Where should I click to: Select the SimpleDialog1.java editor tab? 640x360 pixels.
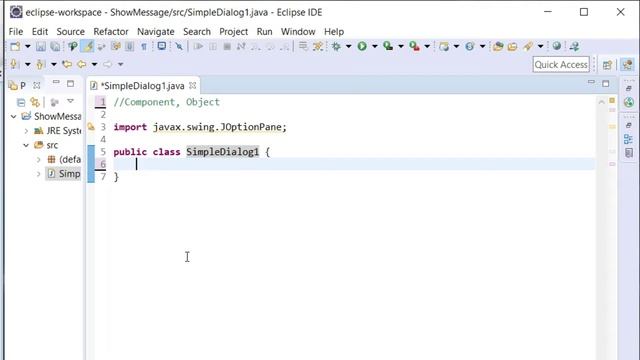point(142,86)
